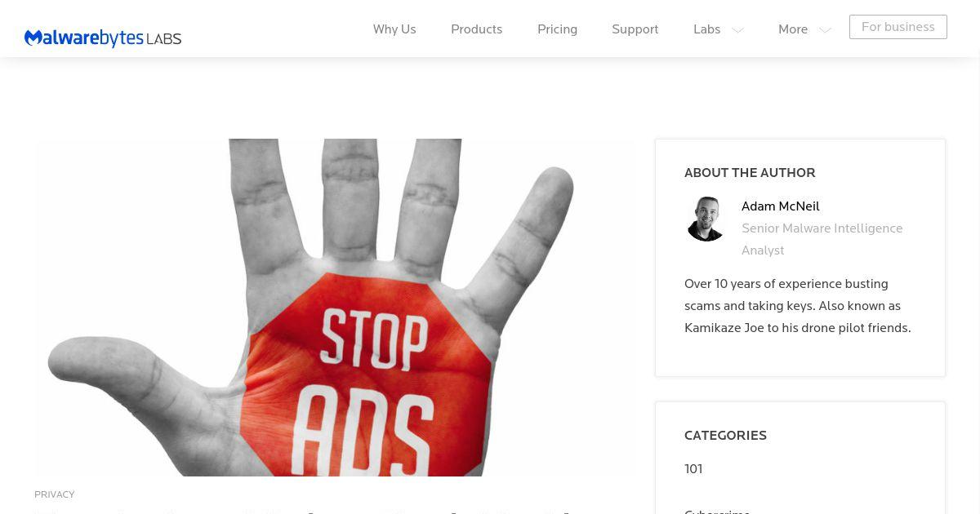Image resolution: width=980 pixels, height=514 pixels.
Task: Click the PRIVACY category tag
Action: tap(55, 494)
